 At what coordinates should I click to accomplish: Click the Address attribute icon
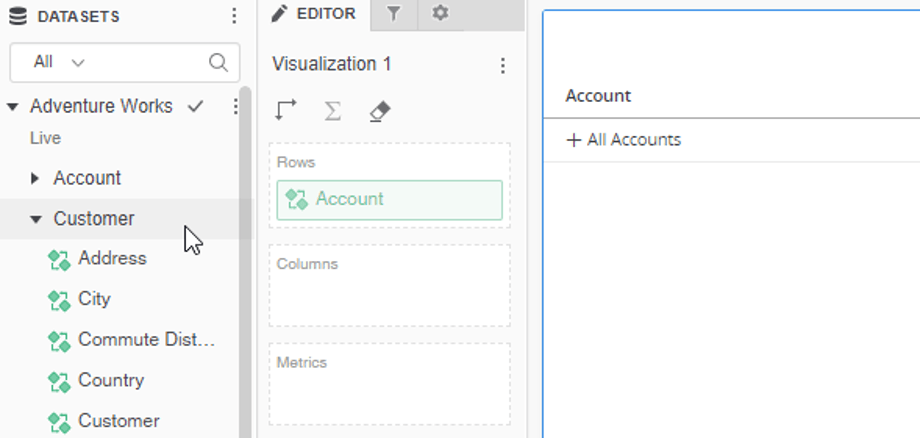(58, 259)
